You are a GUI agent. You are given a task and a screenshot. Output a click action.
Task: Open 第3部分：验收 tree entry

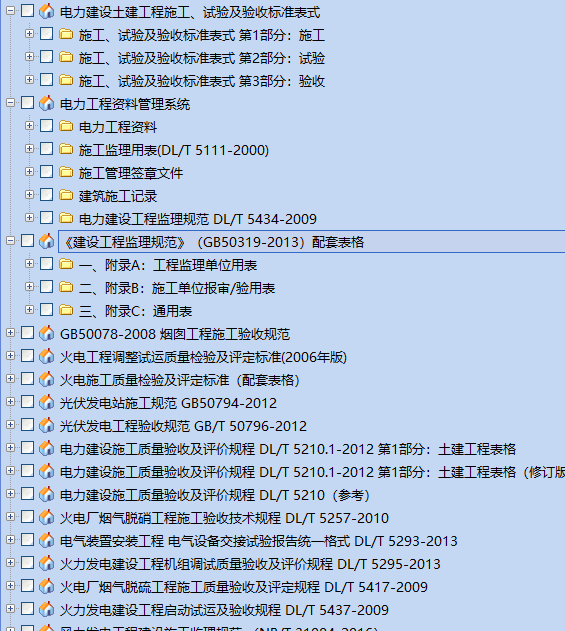[x=202, y=81]
